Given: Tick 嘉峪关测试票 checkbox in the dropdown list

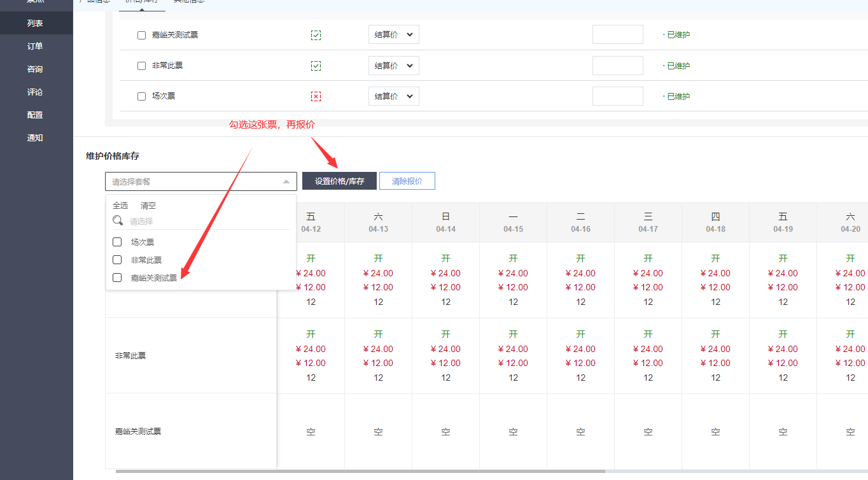Looking at the screenshot, I should (117, 278).
